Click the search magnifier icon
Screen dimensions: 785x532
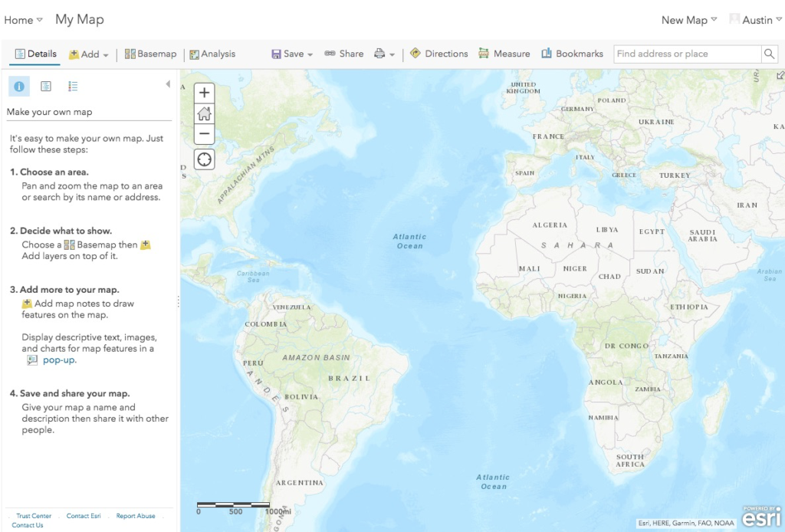(769, 54)
